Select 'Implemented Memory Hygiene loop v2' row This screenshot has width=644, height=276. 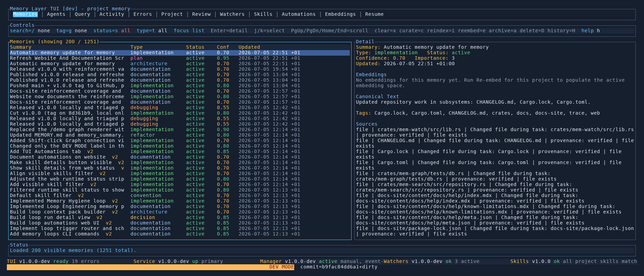[x=180, y=201]
